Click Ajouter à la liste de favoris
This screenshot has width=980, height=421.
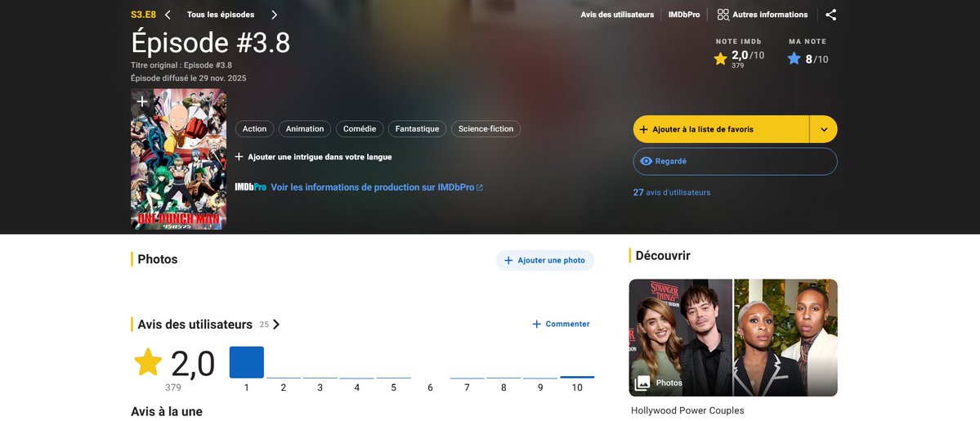[721, 129]
